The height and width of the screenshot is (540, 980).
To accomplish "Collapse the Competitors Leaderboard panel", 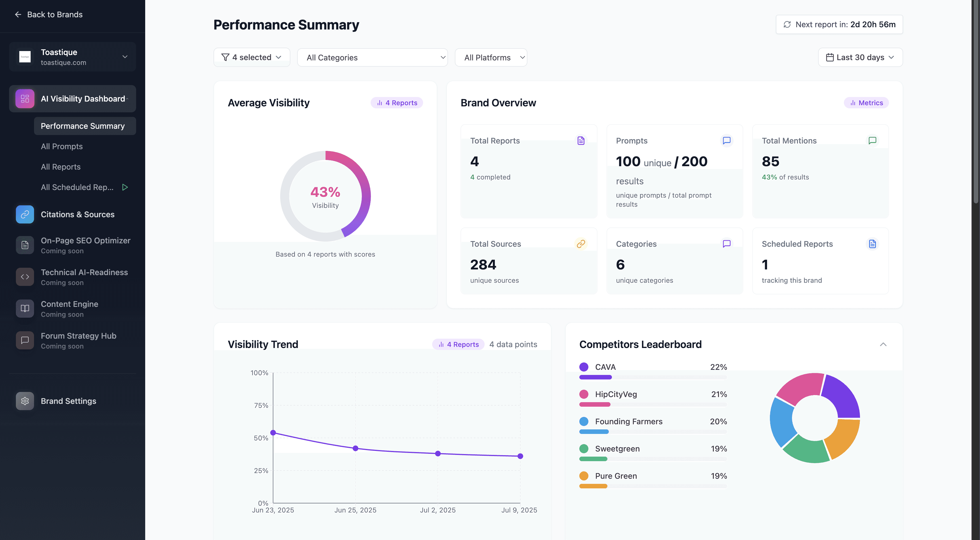I will click(883, 344).
